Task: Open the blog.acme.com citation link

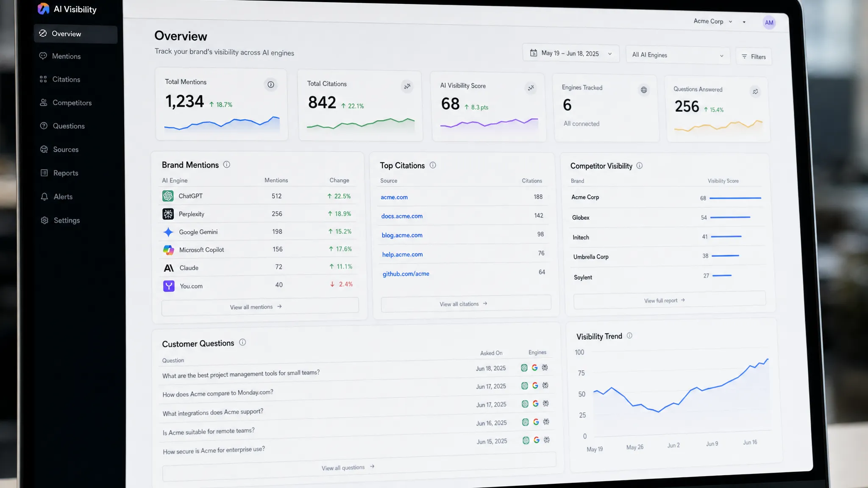Action: [x=402, y=235]
